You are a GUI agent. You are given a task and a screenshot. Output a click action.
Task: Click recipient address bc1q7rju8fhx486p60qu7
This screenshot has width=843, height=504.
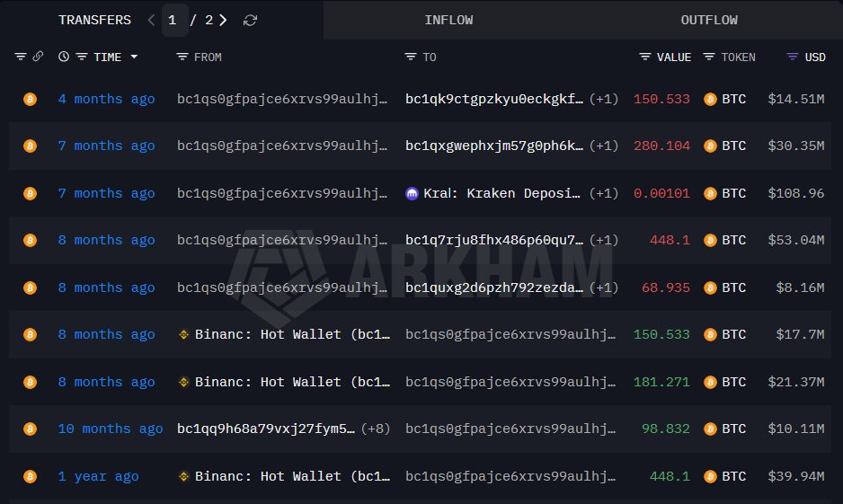(494, 240)
